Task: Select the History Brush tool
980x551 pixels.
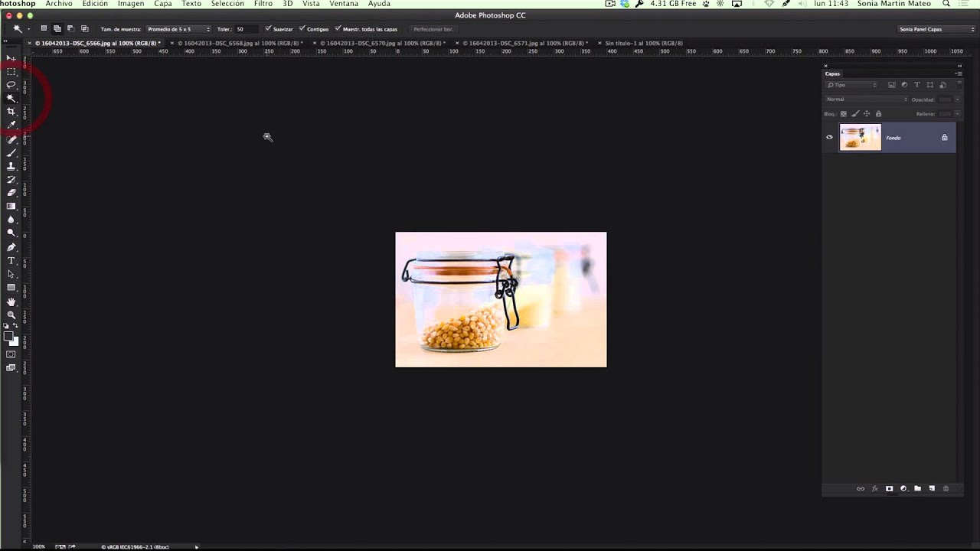Action: coord(11,180)
